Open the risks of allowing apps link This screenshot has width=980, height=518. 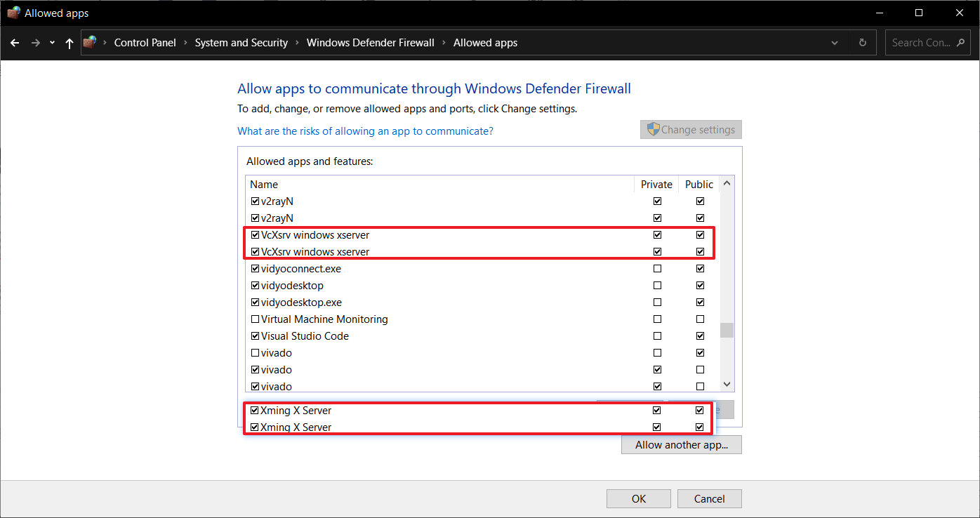click(365, 131)
